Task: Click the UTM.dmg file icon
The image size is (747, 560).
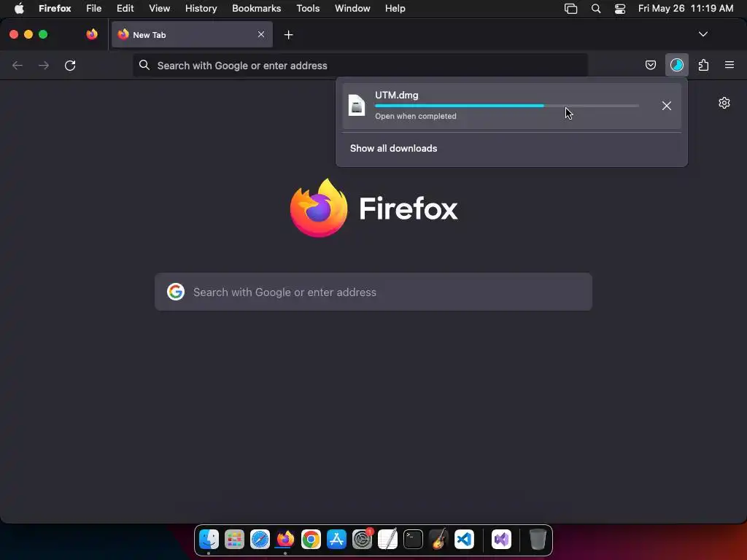Action: pyautogui.click(x=356, y=105)
